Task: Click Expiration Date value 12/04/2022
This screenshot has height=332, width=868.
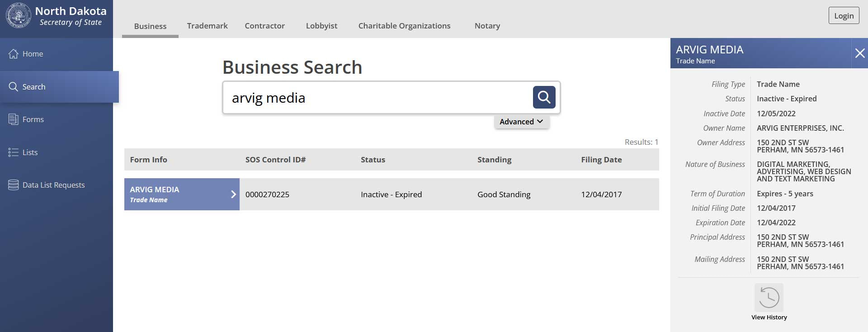Action: tap(776, 223)
